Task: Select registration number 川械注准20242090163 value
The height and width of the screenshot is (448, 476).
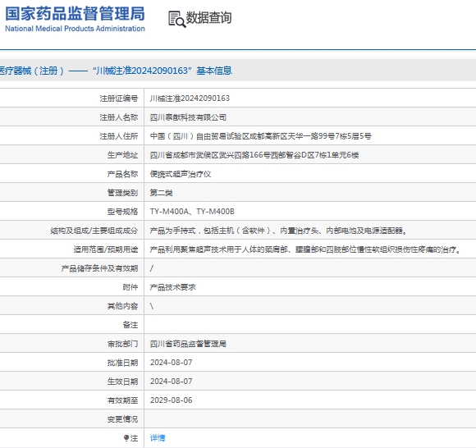Action: (x=190, y=98)
